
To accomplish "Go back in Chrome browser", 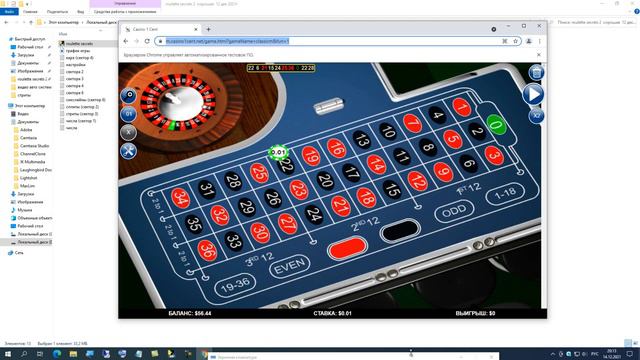I will 126,41.
